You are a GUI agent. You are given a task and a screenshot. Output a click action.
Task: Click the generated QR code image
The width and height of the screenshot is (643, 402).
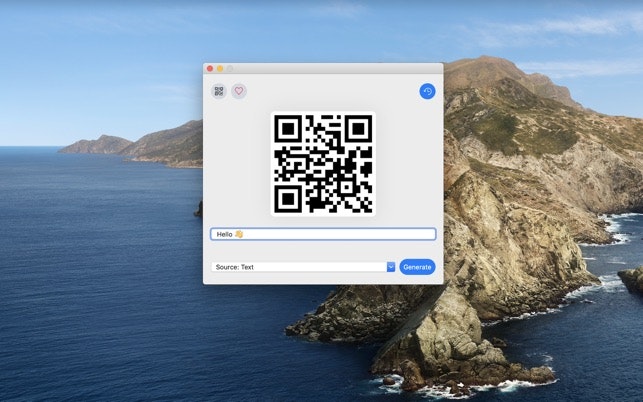pyautogui.click(x=323, y=164)
